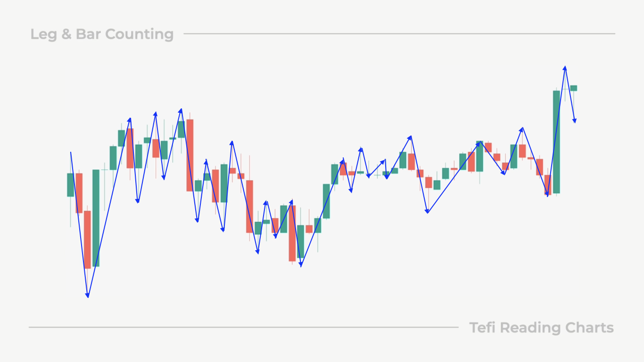Click the "Leg & Bar Counting" title text
Screen dimensions: 644x362
point(102,34)
